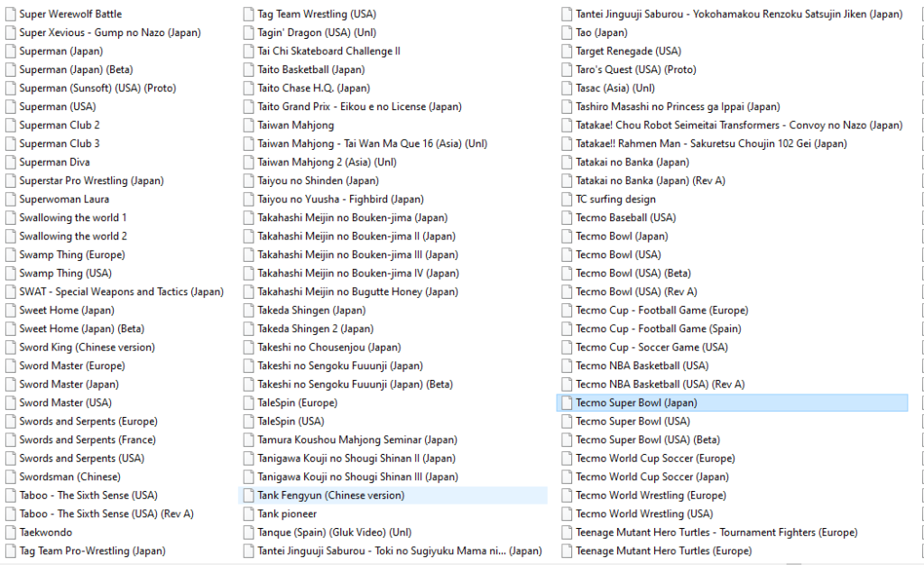This screenshot has width=924, height=565.
Task: Choose Sword King (Chinese version)
Action: [87, 347]
